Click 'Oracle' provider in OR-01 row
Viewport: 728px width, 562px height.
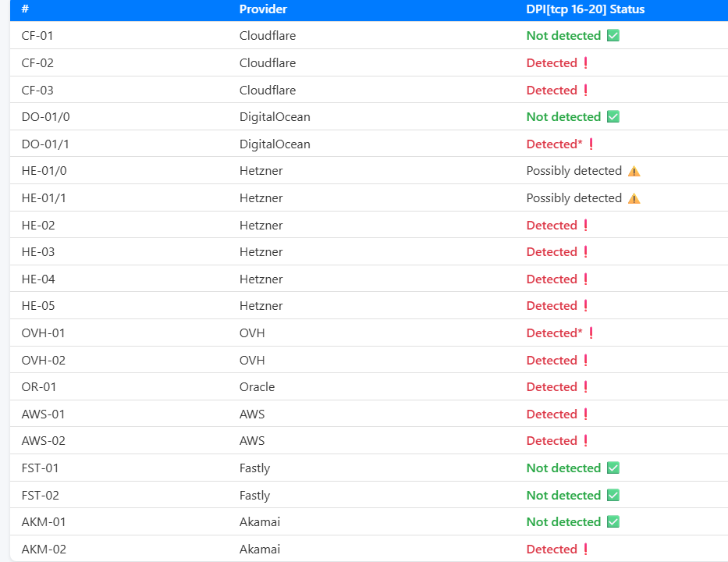[257, 387]
